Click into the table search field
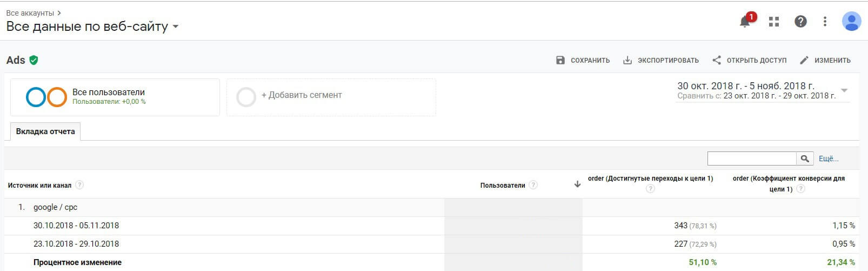 tap(751, 158)
